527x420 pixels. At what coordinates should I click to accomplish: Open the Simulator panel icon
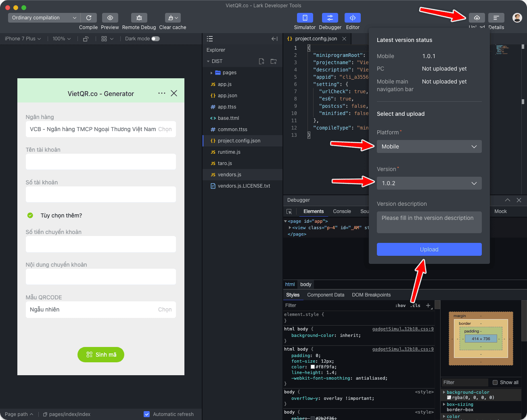click(305, 18)
